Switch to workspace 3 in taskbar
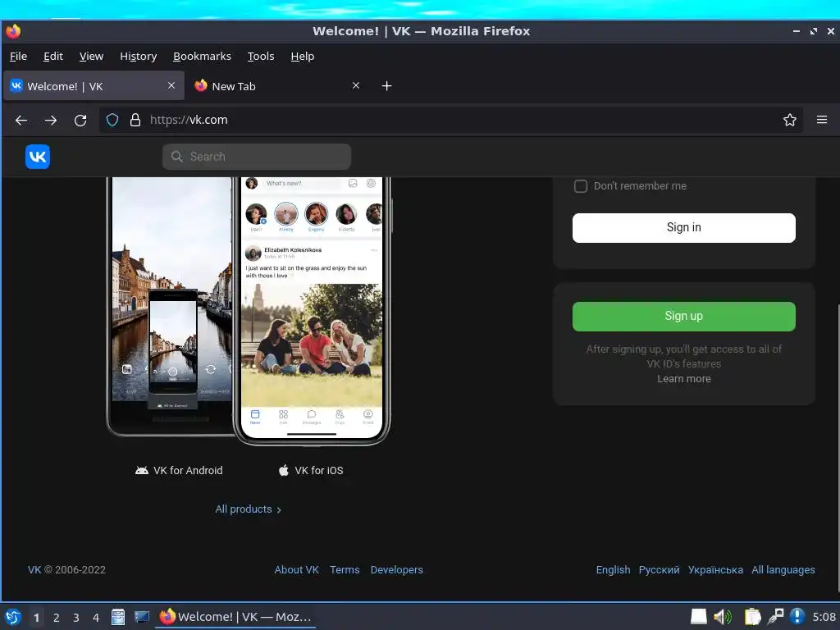 [76, 618]
